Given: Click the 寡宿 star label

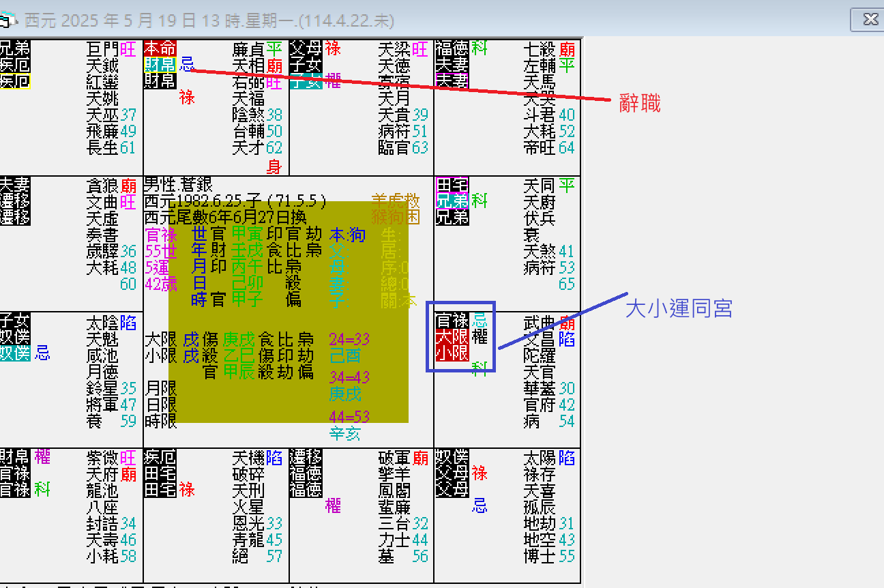Looking at the screenshot, I should pos(394,83).
